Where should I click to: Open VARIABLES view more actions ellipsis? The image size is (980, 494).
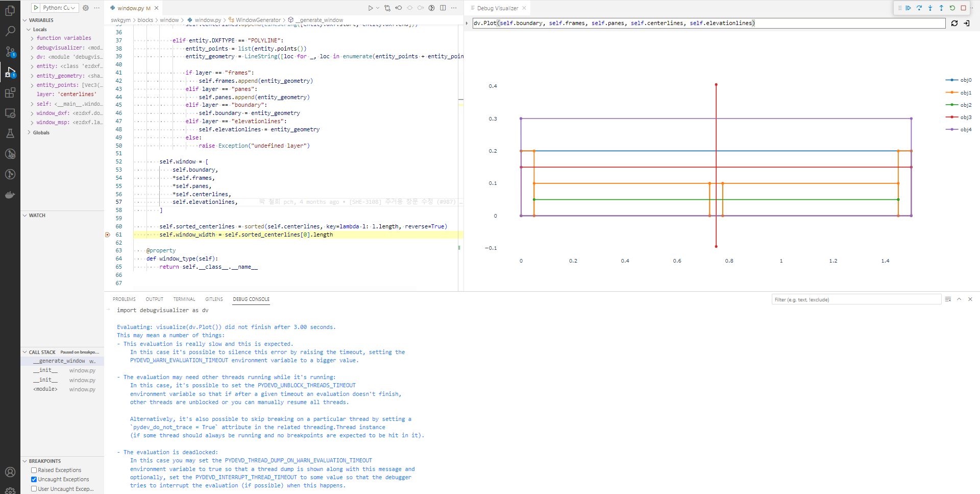point(97,8)
